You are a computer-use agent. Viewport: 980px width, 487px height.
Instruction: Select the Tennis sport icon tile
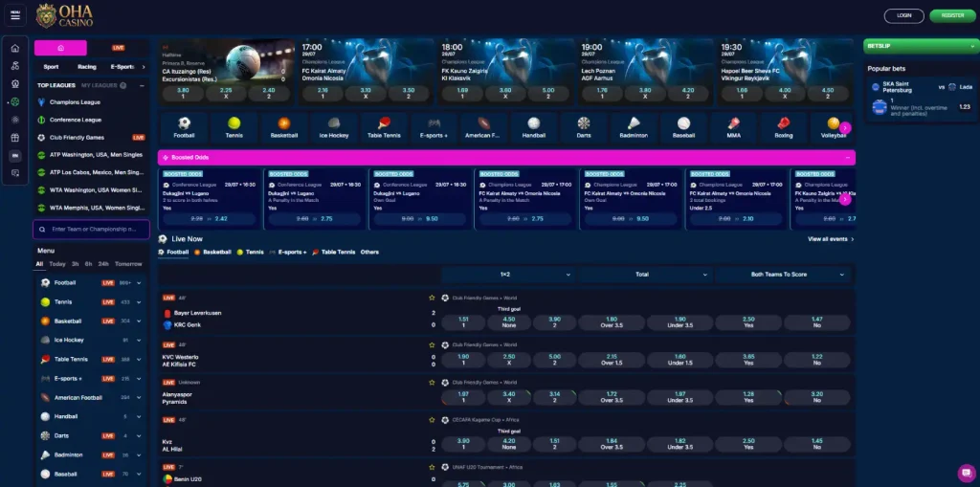coord(234,127)
